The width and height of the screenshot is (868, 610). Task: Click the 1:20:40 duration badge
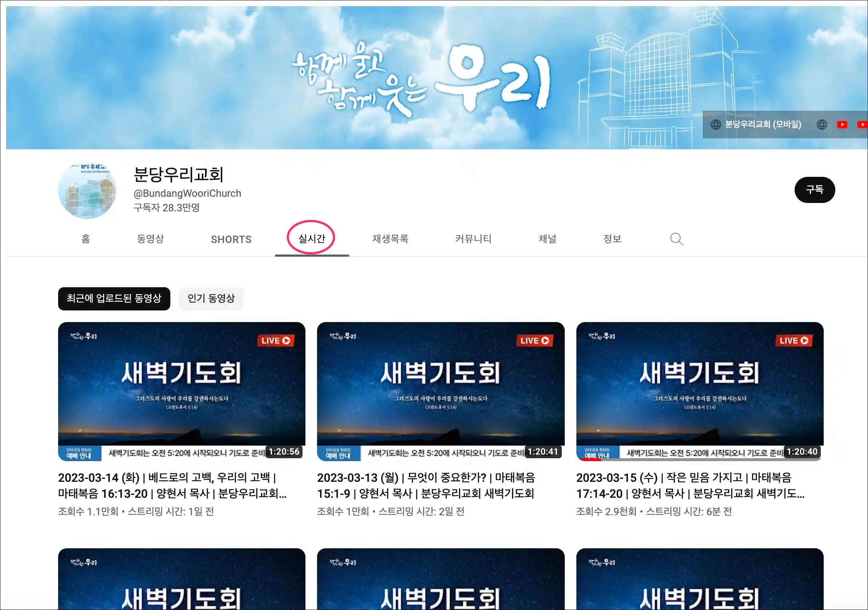coord(802,452)
